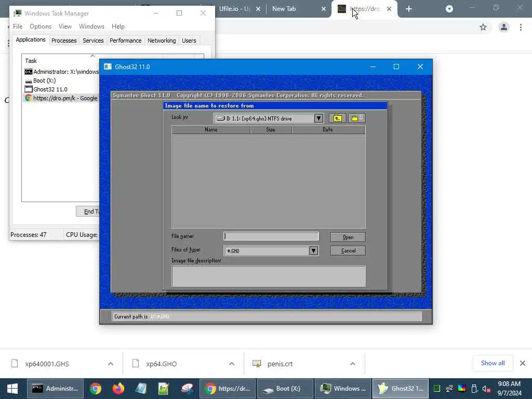Select the Applications tab
532x399 pixels.
pos(31,39)
